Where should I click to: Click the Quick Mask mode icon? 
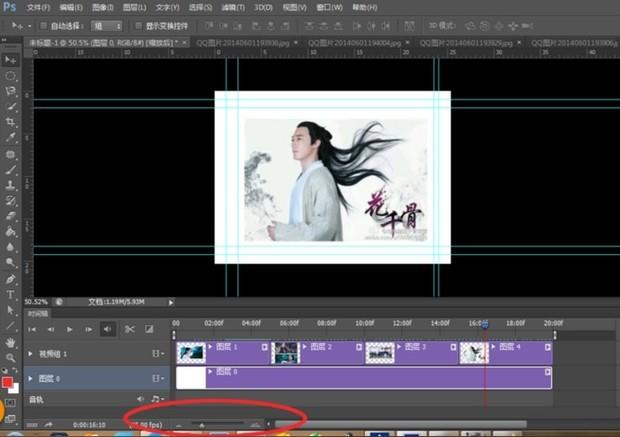(10, 403)
